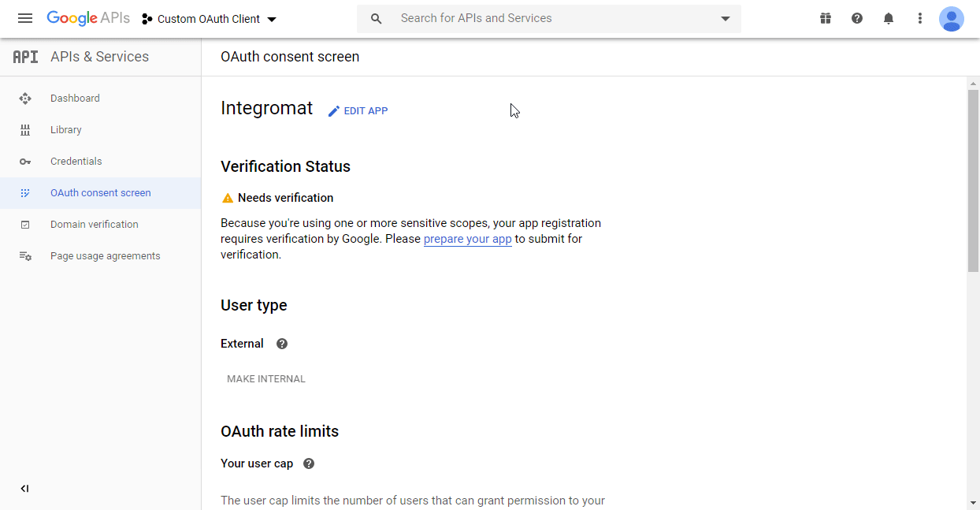This screenshot has height=510, width=980.
Task: Click the Google APIs logo
Action: (x=88, y=17)
